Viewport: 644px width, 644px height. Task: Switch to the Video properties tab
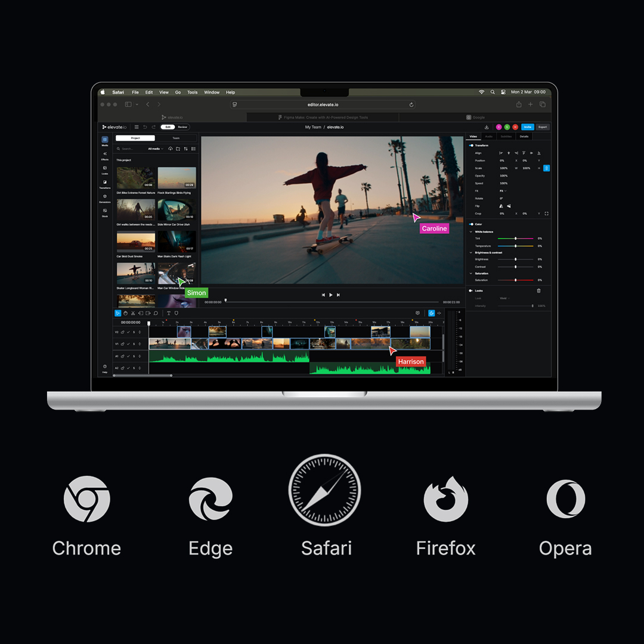(x=473, y=137)
